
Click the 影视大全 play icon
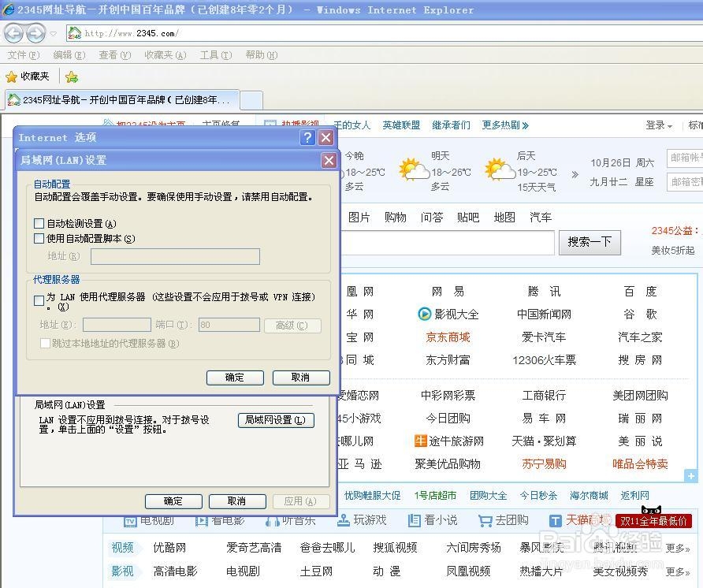point(424,314)
